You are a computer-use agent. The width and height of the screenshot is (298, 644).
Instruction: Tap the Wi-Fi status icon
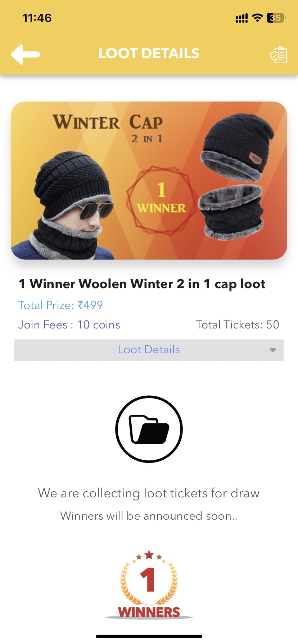coord(257,18)
